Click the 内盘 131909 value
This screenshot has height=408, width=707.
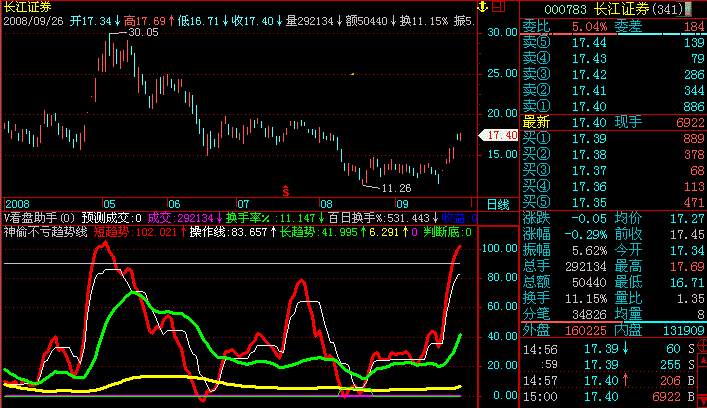(683, 330)
